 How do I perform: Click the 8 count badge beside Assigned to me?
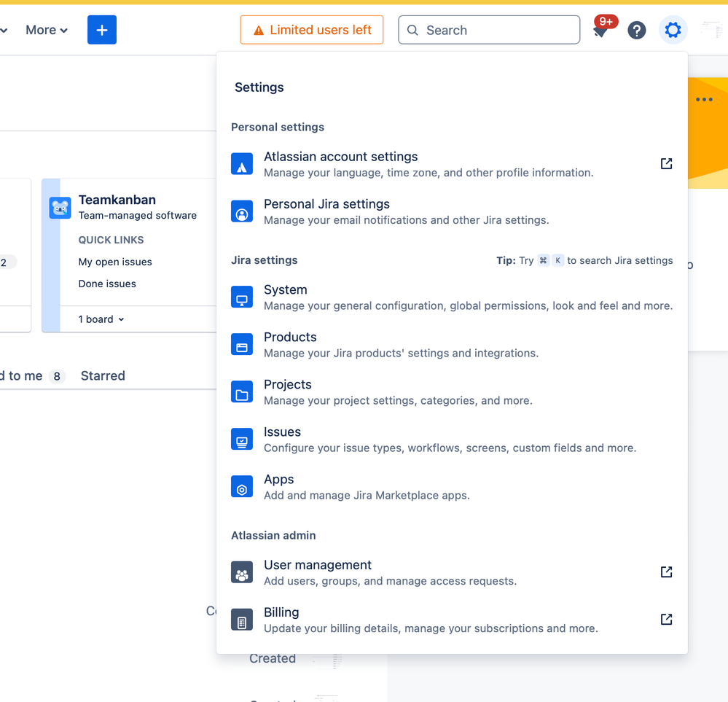pos(57,376)
